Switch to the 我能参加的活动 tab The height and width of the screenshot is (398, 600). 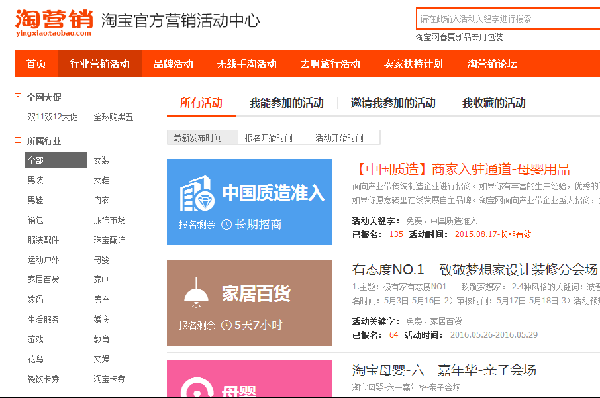[x=287, y=103]
